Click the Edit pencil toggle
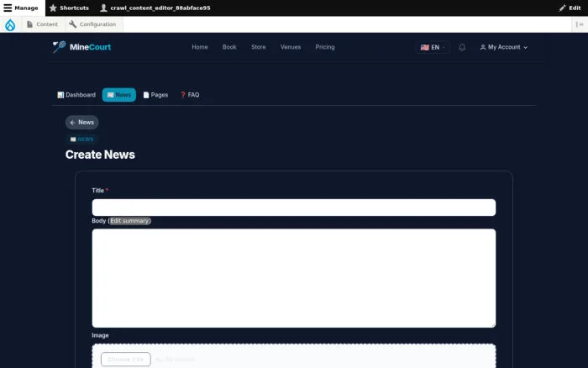The width and height of the screenshot is (588, 368). click(570, 8)
